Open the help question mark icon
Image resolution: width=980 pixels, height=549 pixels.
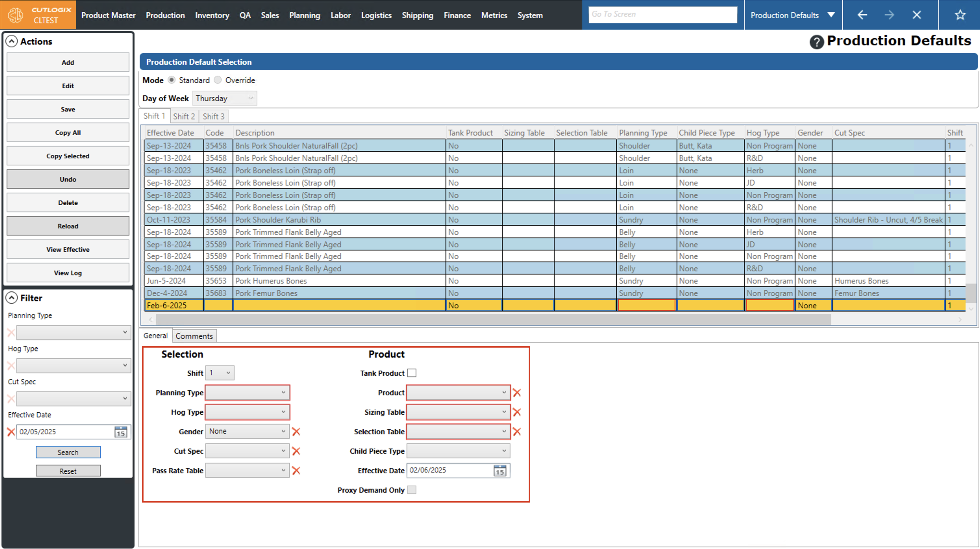(x=816, y=42)
